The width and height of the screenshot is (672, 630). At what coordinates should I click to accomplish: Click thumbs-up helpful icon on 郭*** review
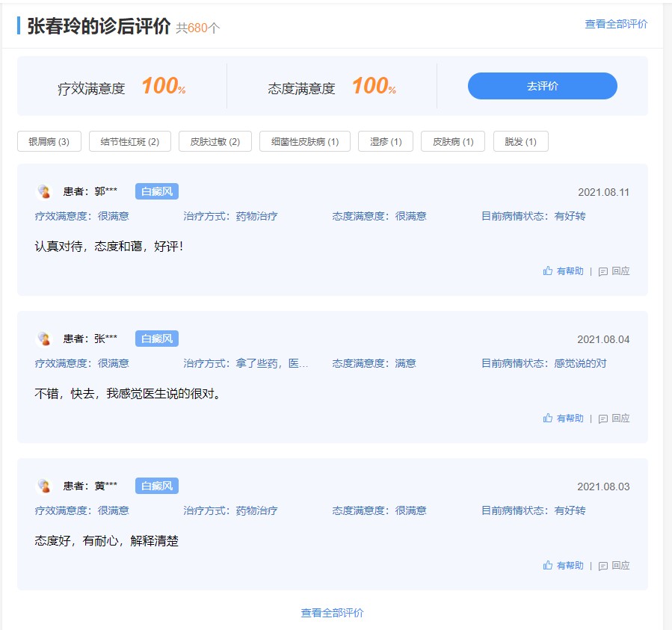pos(548,271)
